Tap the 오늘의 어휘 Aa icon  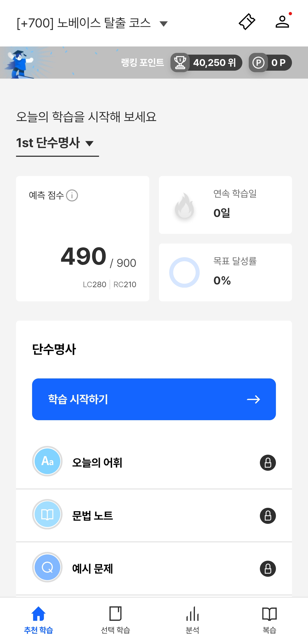click(x=47, y=461)
